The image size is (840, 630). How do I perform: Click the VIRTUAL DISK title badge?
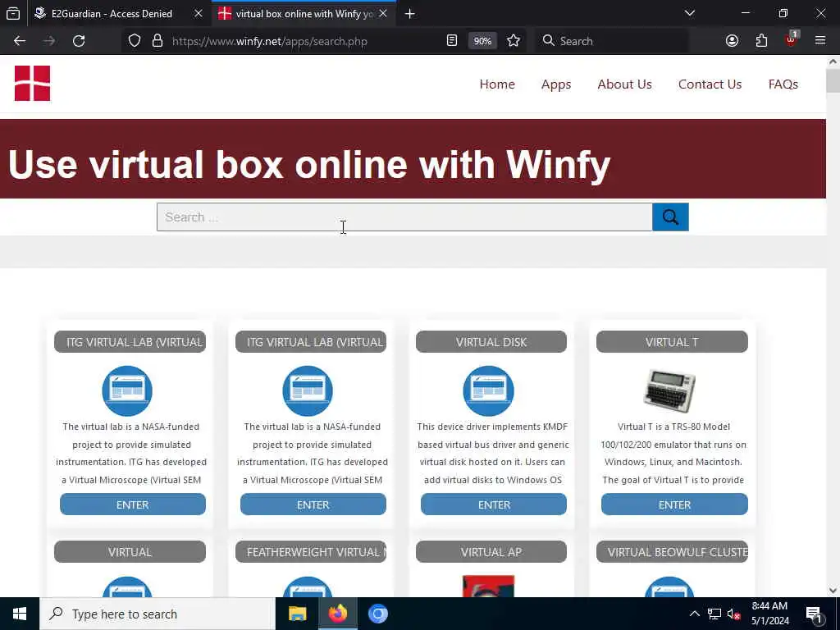pyautogui.click(x=491, y=342)
